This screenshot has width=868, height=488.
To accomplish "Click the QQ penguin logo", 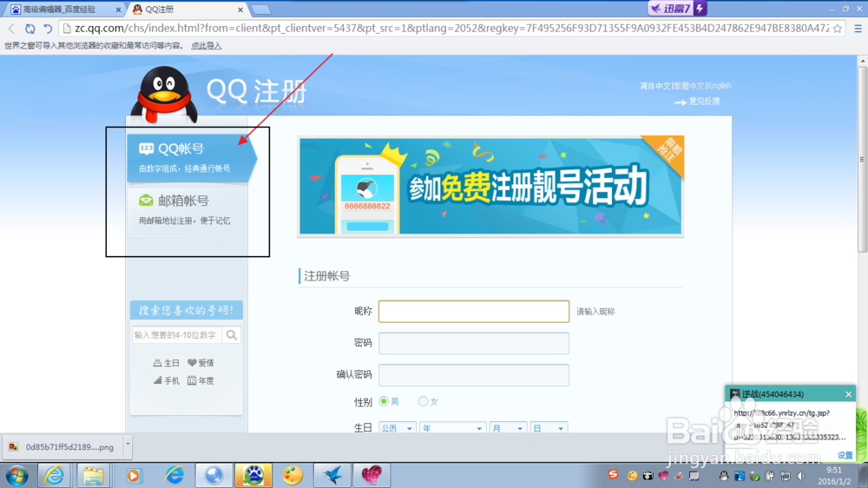I will (x=164, y=94).
